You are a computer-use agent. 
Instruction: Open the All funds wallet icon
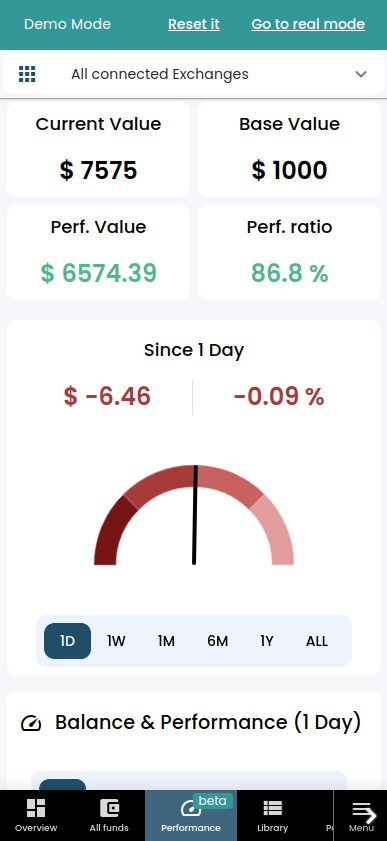coord(109,808)
